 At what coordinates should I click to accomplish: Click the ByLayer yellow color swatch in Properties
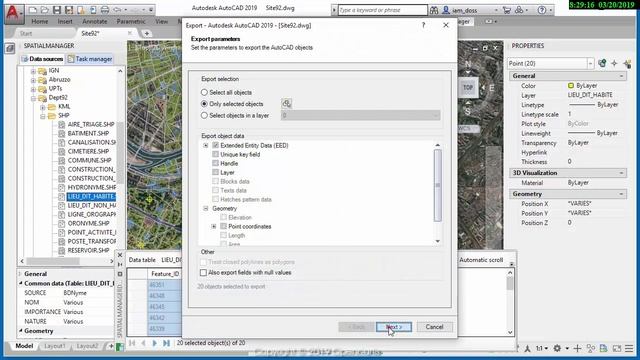point(571,86)
